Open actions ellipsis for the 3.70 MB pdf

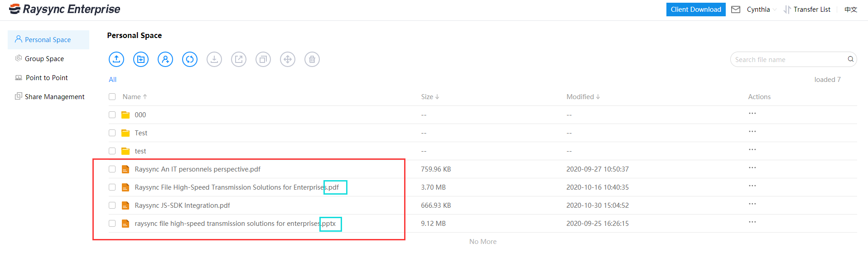pyautogui.click(x=752, y=186)
